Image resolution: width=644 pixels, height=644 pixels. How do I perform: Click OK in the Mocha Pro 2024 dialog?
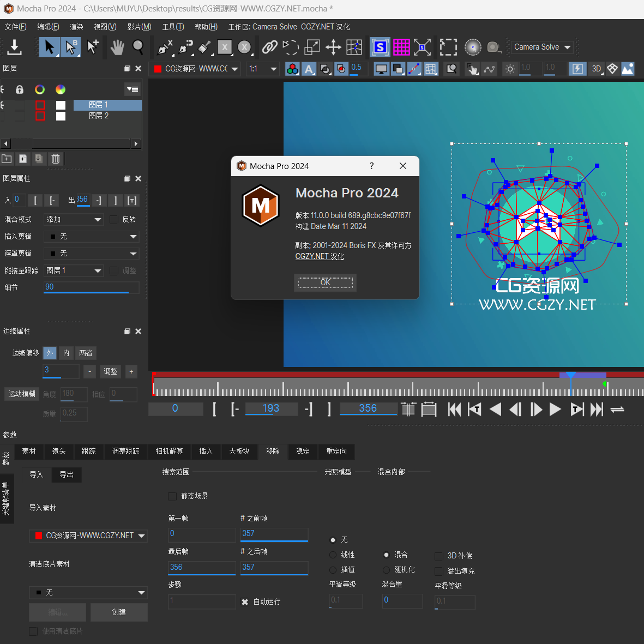coord(325,282)
